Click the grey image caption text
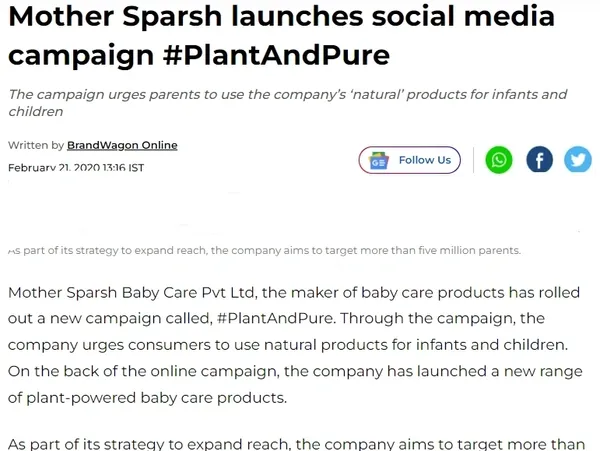The width and height of the screenshot is (600, 451). tap(264, 251)
